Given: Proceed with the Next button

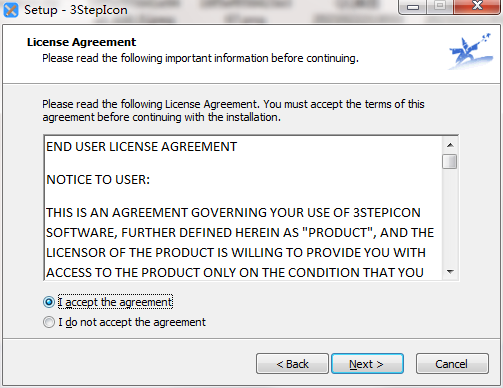Looking at the screenshot, I should [x=367, y=364].
